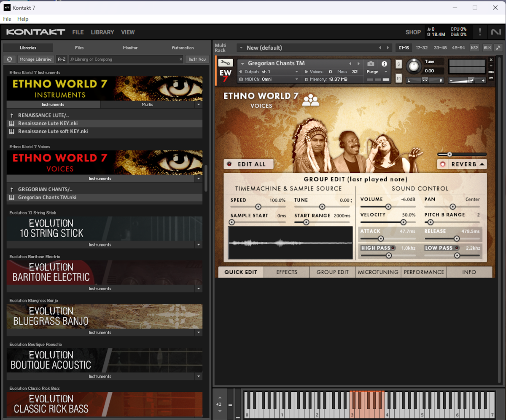The height and width of the screenshot is (420, 506).
Task: Click the keyboard octave shift up arrow
Action: pyautogui.click(x=220, y=397)
